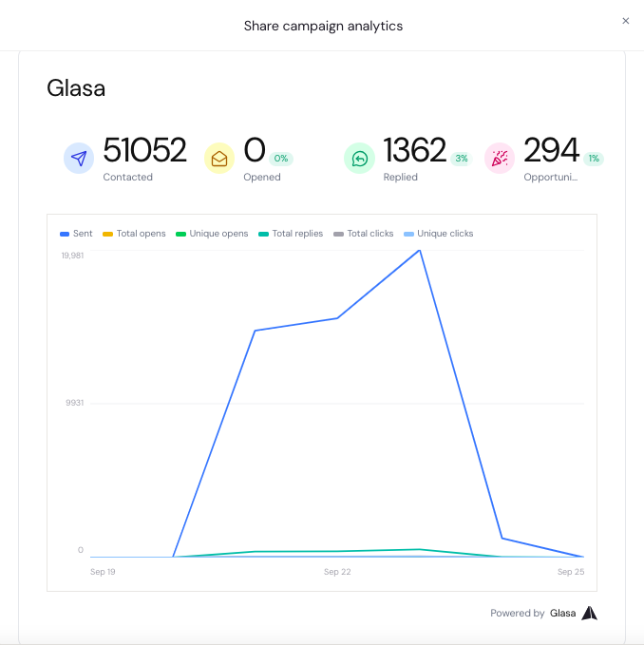Click the Contacted label
Viewport: 644px width, 645px height.
coord(128,177)
